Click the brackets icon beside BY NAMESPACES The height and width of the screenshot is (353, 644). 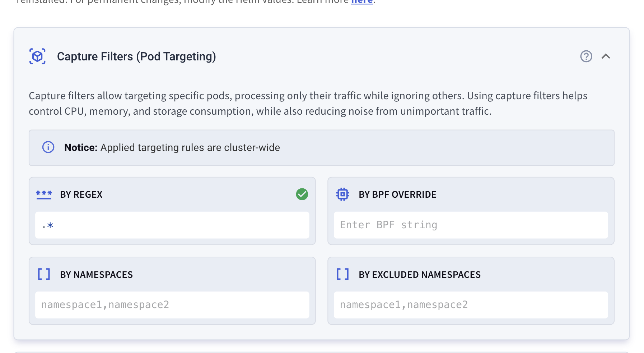tap(44, 274)
